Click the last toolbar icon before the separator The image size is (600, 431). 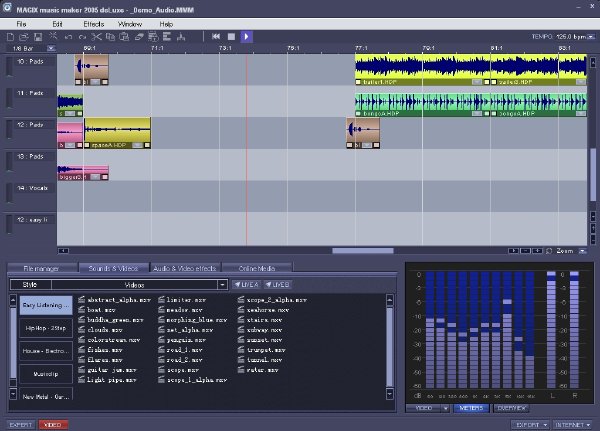tap(181, 37)
